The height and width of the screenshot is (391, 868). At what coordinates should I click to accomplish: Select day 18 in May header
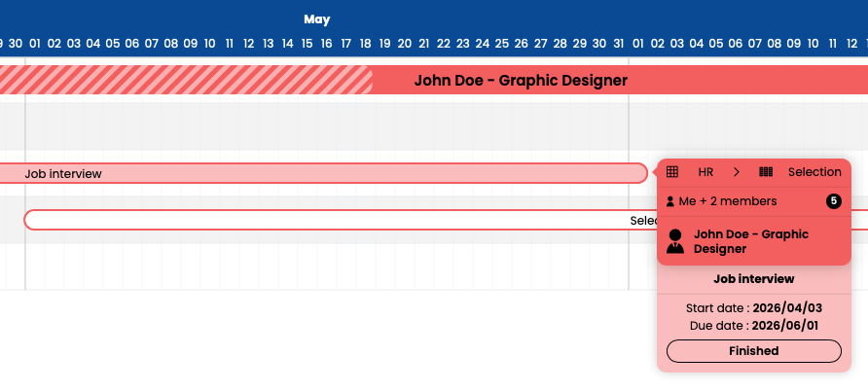click(x=365, y=43)
